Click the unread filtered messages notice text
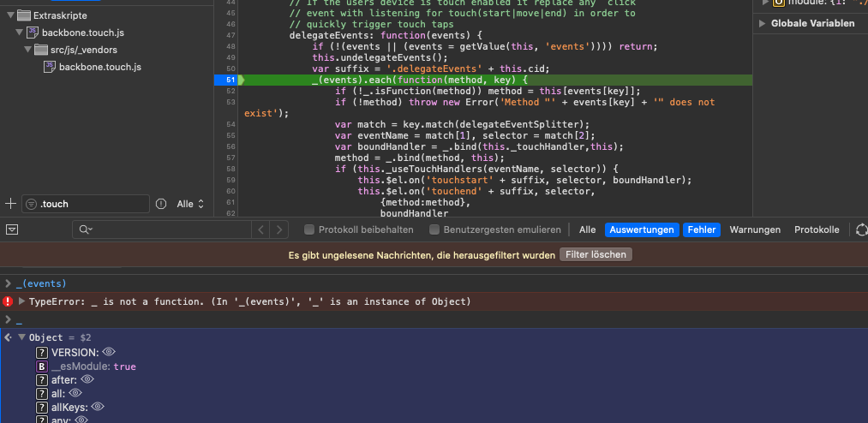Screen dimensions: 868x423 (x=422, y=255)
